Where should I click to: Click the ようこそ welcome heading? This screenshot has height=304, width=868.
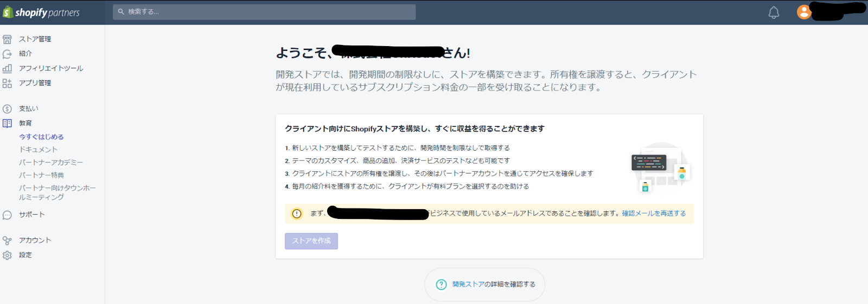(x=373, y=53)
